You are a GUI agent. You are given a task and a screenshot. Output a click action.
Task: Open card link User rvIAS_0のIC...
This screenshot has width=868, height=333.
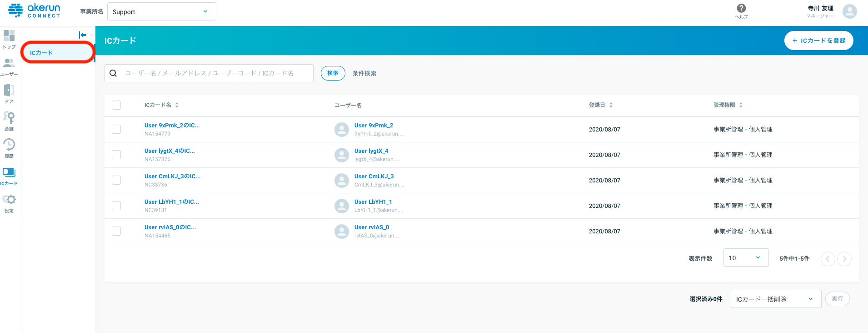[170, 227]
